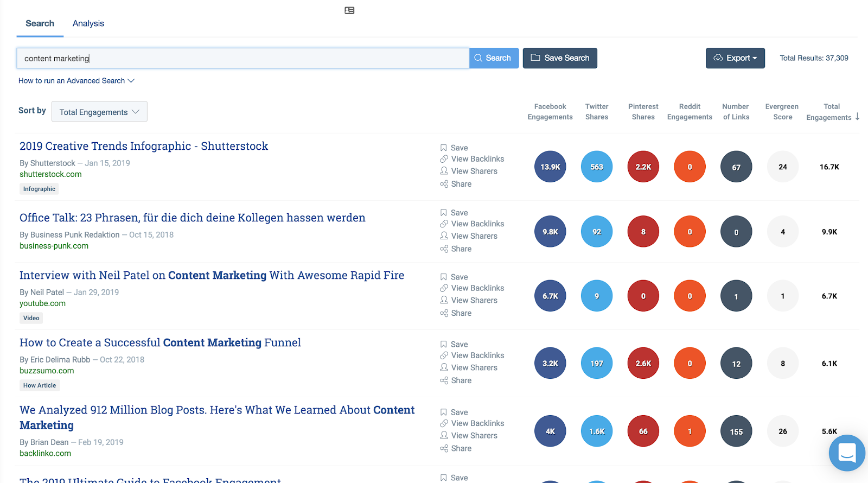Image resolution: width=868 pixels, height=483 pixels.
Task: Click Facebook engagements bubble showing 13.9K
Action: click(550, 167)
